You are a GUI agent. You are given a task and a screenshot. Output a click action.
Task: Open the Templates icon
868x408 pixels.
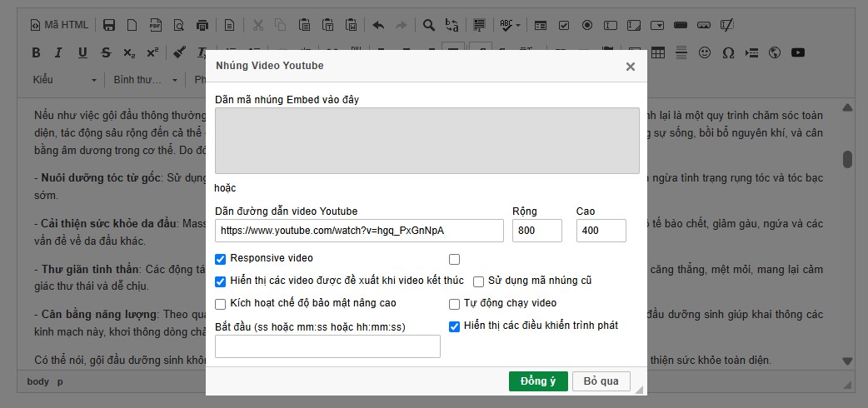click(x=229, y=25)
